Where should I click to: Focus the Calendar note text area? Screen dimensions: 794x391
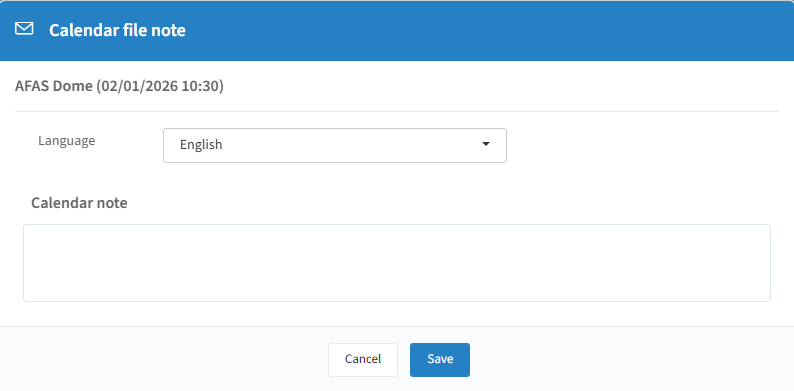coord(397,263)
